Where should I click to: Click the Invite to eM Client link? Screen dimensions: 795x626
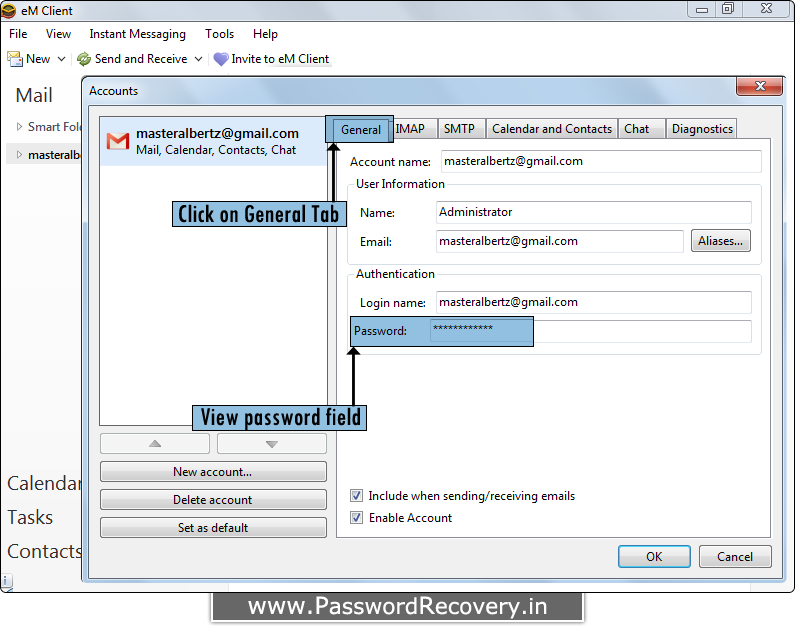280,59
